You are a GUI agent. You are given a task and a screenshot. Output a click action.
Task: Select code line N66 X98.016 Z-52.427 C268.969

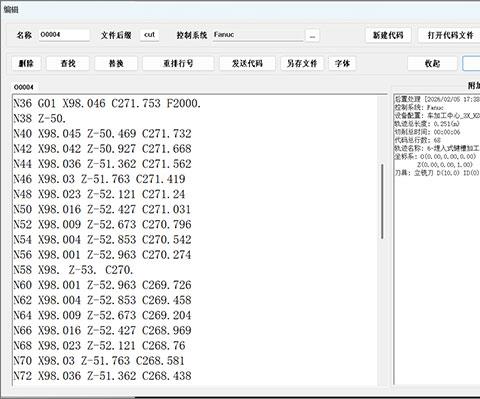pyautogui.click(x=102, y=330)
